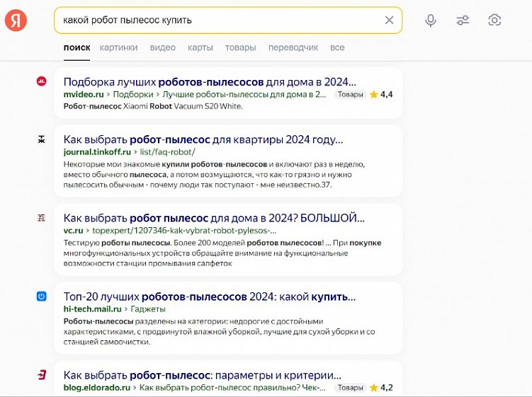Screen dimensions: 532x397
Task: Open the переводчик tab
Action: tap(293, 47)
